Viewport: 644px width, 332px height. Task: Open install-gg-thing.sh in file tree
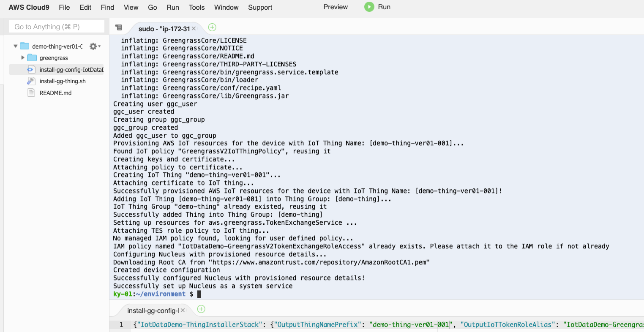click(x=63, y=81)
